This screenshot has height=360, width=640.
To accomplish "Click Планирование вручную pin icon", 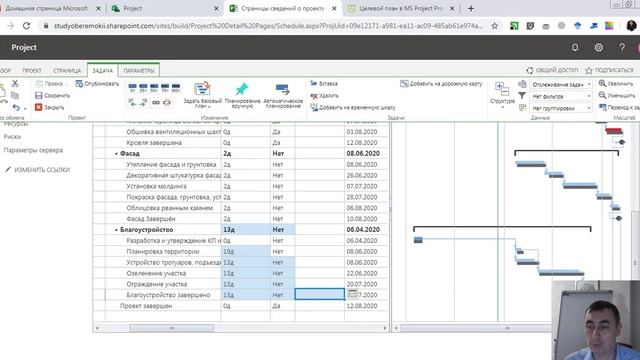I will tap(242, 89).
